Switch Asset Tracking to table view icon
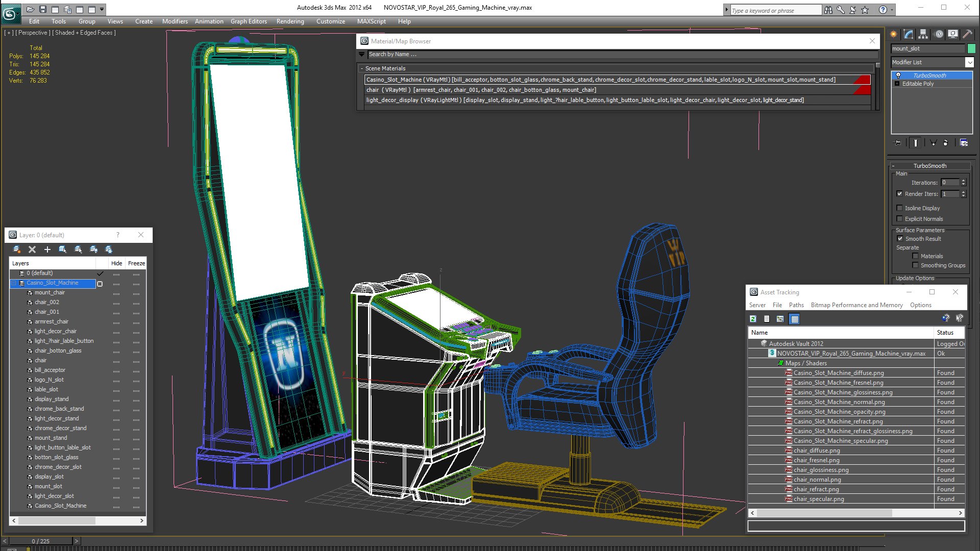Screen dimensions: 980x551 (795, 319)
